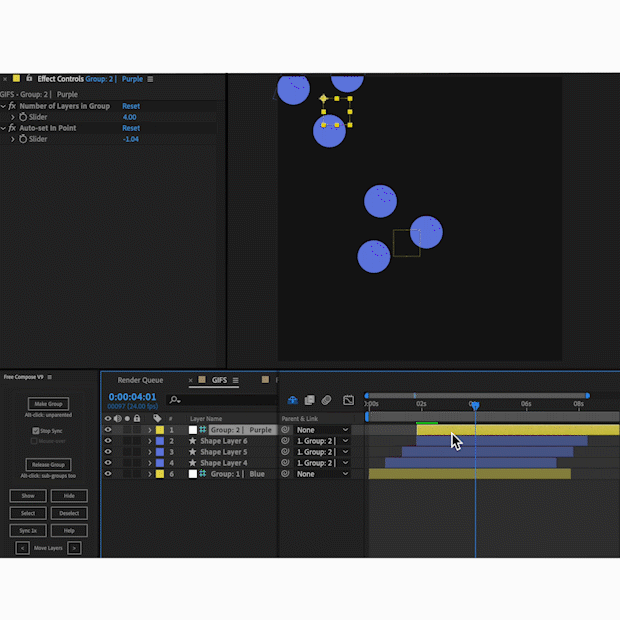Click stopwatch of Number of Layers Slider
The height and width of the screenshot is (620, 620).
click(x=23, y=117)
